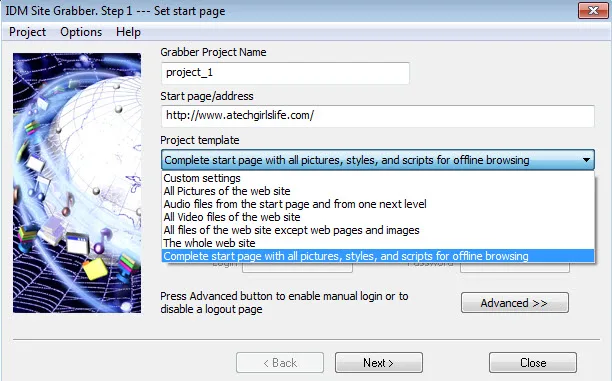The width and height of the screenshot is (612, 381).
Task: Open the Options menu
Action: pyautogui.click(x=81, y=32)
